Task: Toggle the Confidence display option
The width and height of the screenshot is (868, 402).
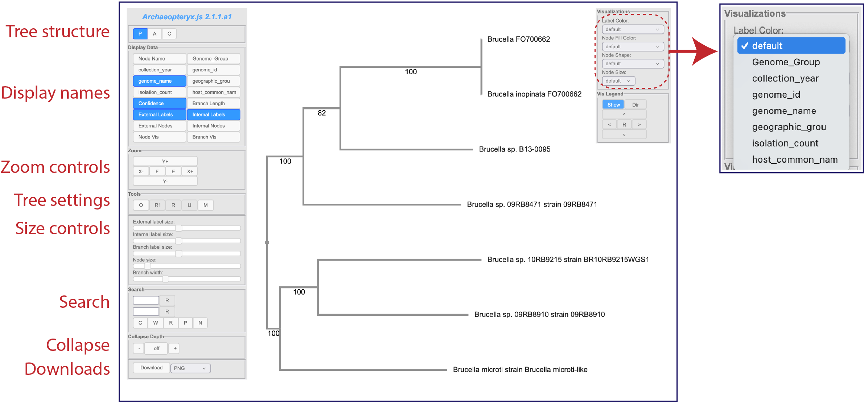Action: tap(159, 103)
